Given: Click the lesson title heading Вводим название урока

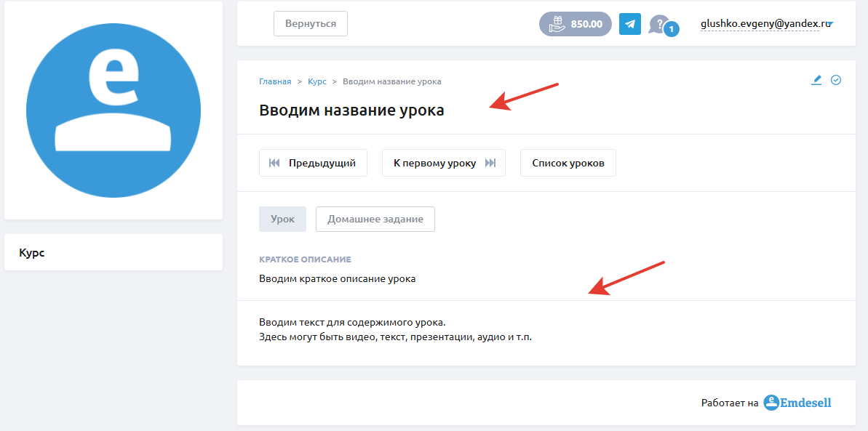Looking at the screenshot, I should click(351, 110).
